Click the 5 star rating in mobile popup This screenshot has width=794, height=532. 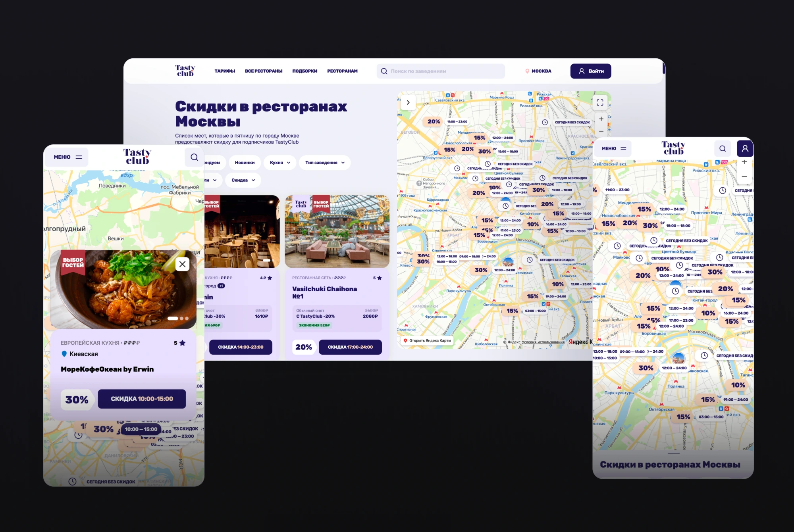179,343
